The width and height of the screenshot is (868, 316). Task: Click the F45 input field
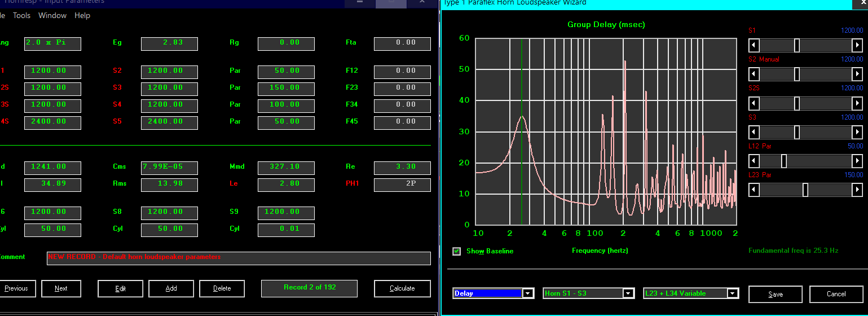coord(402,122)
